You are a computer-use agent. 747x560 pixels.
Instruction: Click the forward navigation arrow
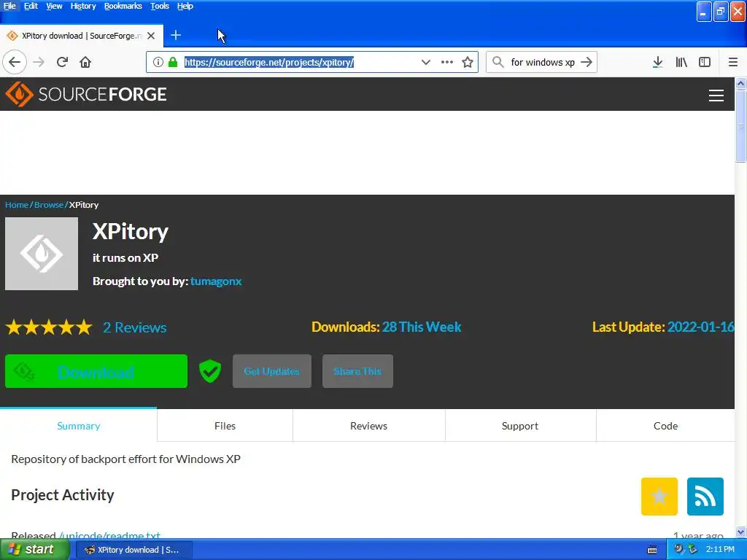tap(39, 62)
